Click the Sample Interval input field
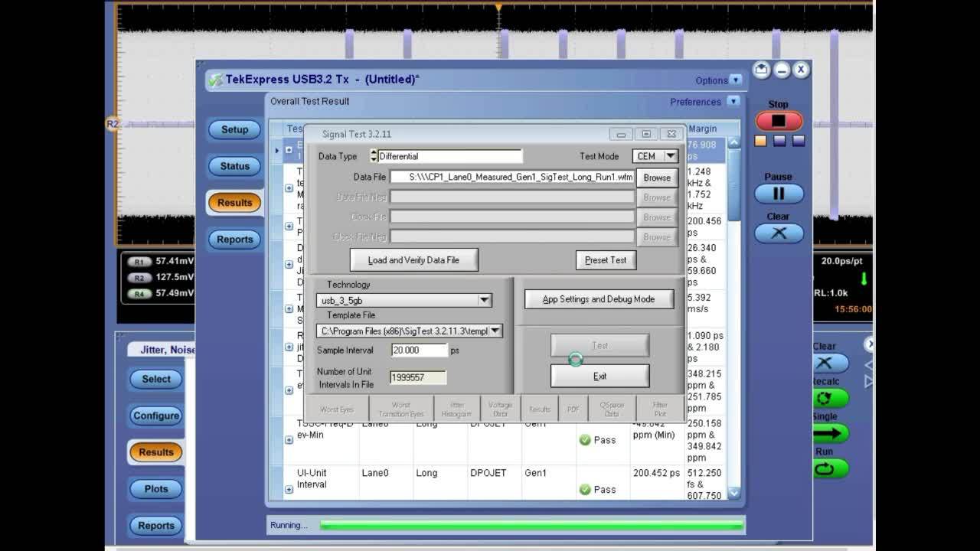Viewport: 980px width, 551px height. click(x=419, y=350)
